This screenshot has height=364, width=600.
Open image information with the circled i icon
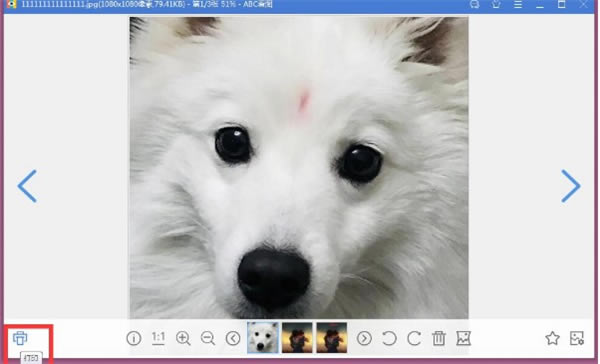134,338
